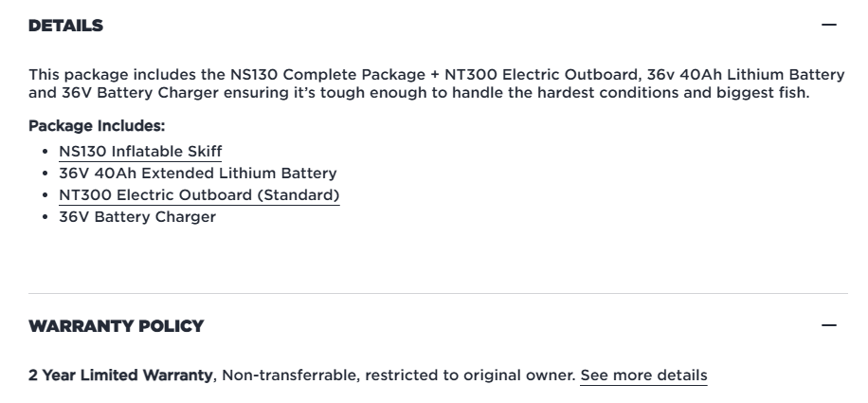
Task: Click the WARRANTY POLICY section heading
Action: click(x=116, y=326)
